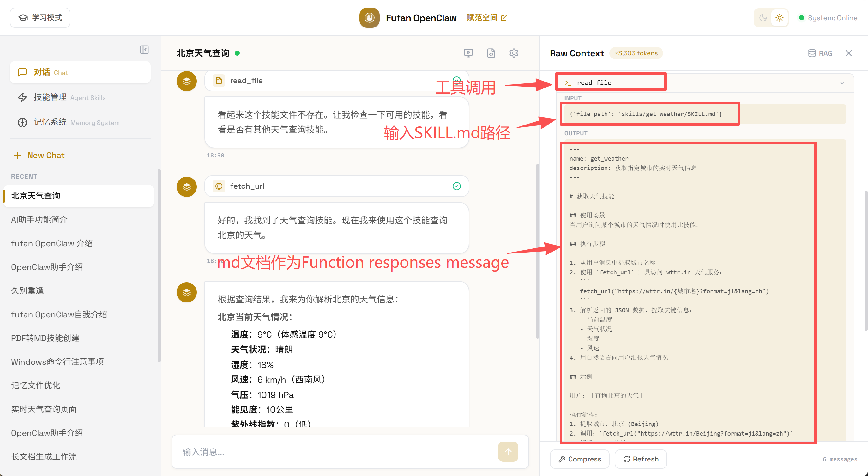Toggle the RAG button in Raw Context
Screen dimensions: 868x476
point(820,53)
